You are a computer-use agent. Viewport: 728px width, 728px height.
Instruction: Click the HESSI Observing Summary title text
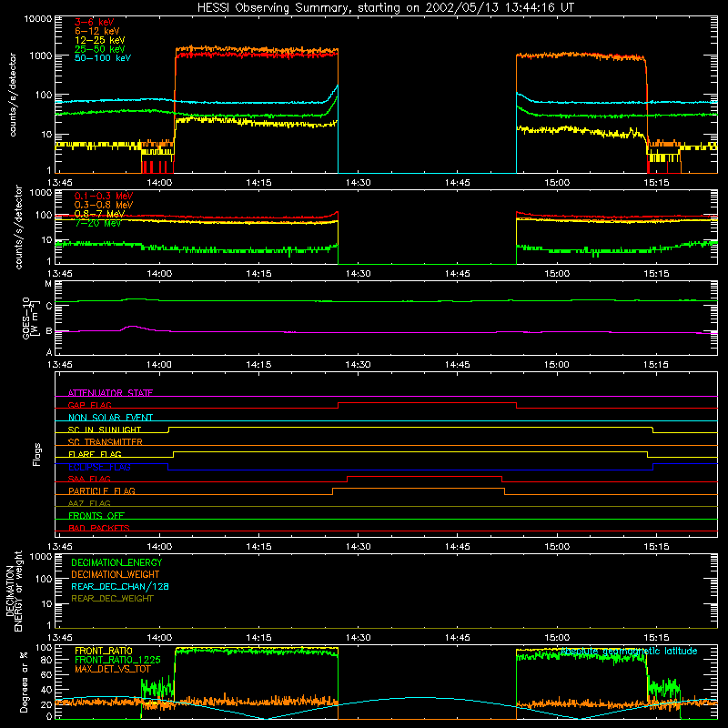[385, 8]
